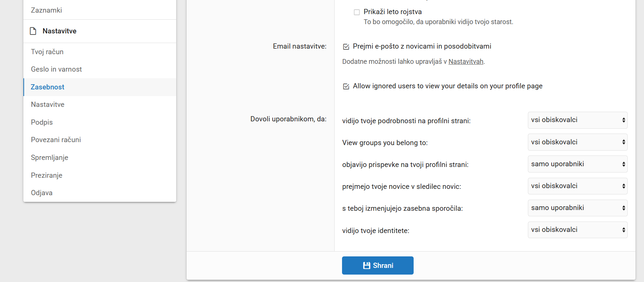Viewport: 644px width, 282px height.
Task: Uncheck Allow ignored users to view details
Action: tap(346, 86)
